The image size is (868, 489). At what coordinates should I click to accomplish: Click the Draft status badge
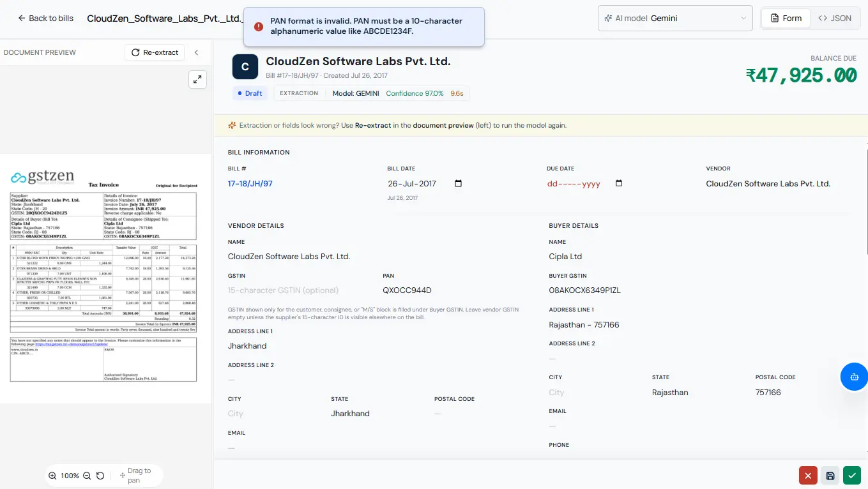tap(250, 93)
